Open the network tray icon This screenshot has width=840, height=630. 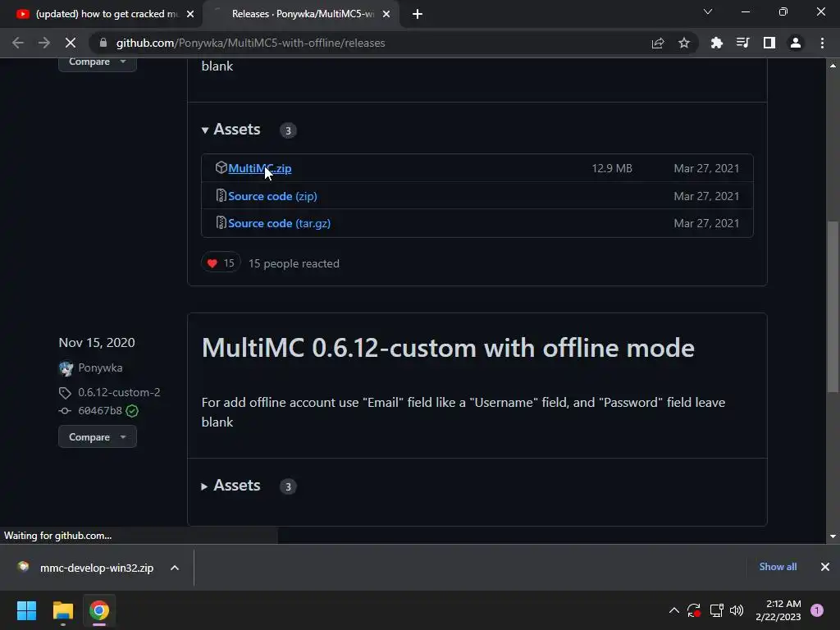(716, 610)
